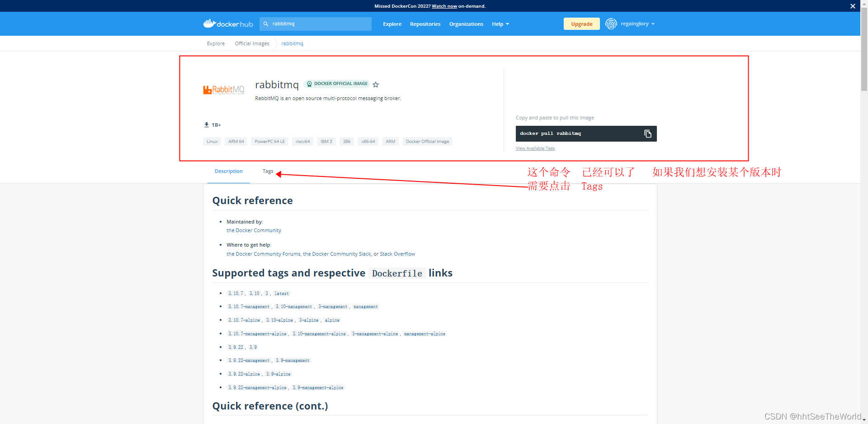Viewport: 868px width, 424px height.
Task: Click the 3-management tag link
Action: click(x=333, y=307)
